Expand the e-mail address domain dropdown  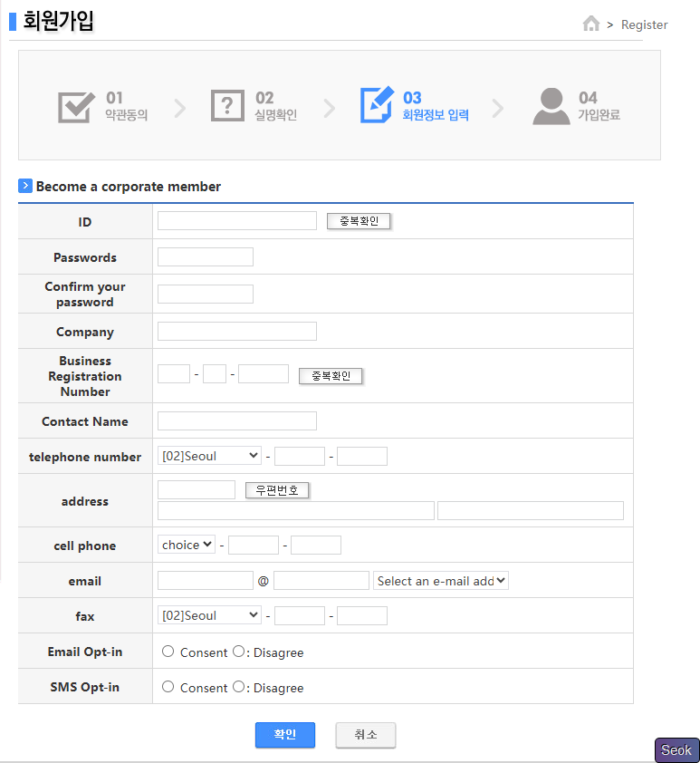441,581
